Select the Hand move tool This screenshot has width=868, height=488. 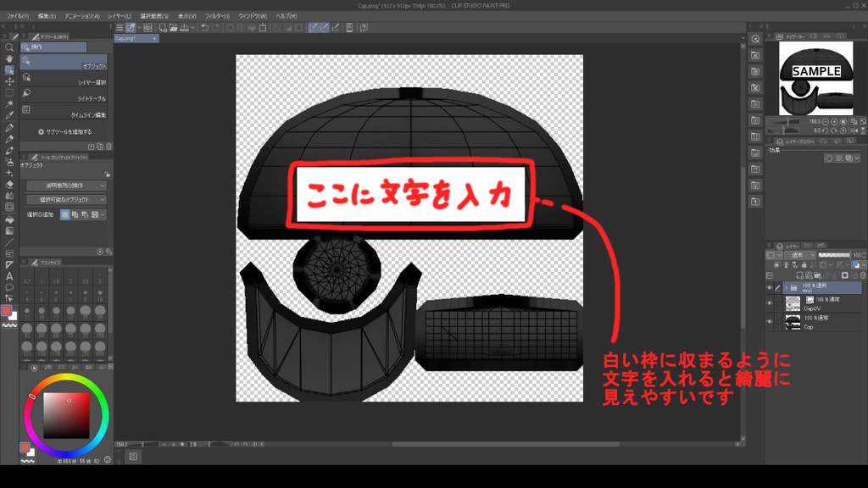tap(9, 58)
